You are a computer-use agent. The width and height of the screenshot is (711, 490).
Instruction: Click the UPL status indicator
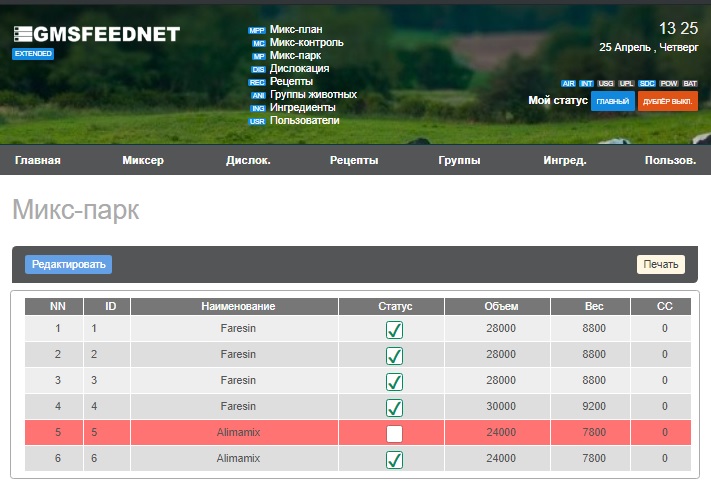(x=626, y=83)
